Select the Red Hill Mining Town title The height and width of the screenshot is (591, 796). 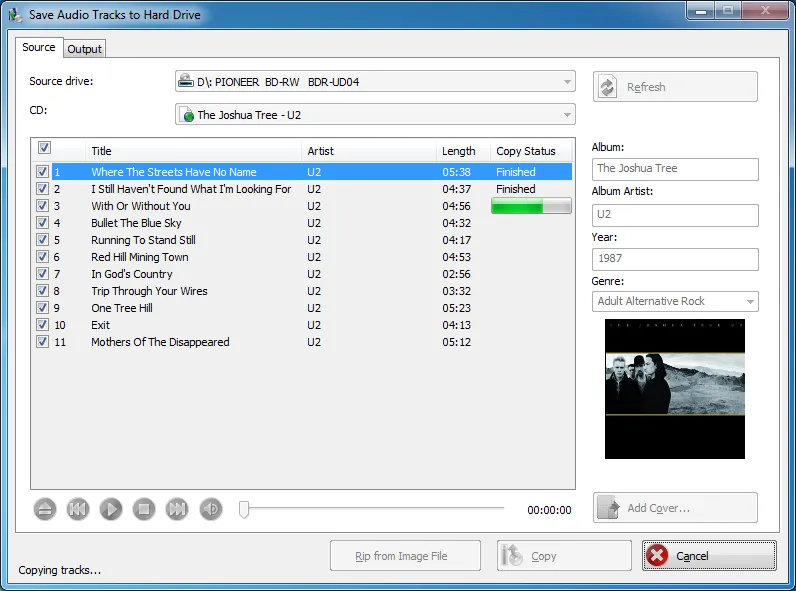click(140, 257)
